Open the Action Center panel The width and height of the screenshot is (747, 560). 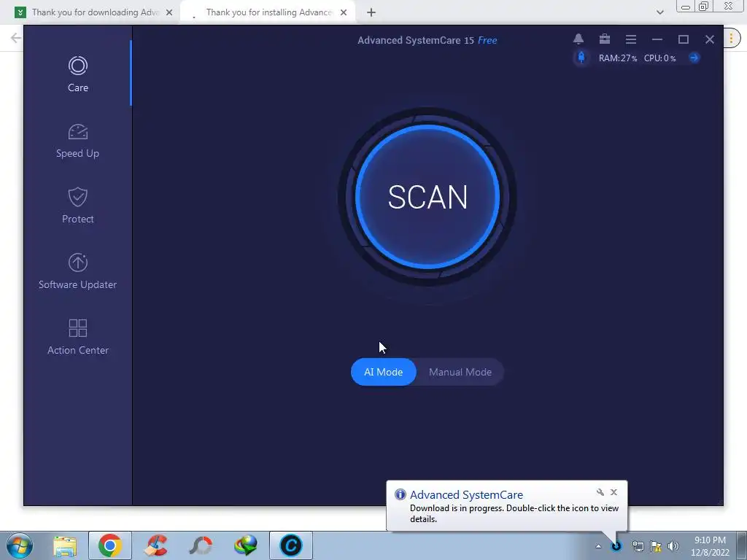[77, 337]
